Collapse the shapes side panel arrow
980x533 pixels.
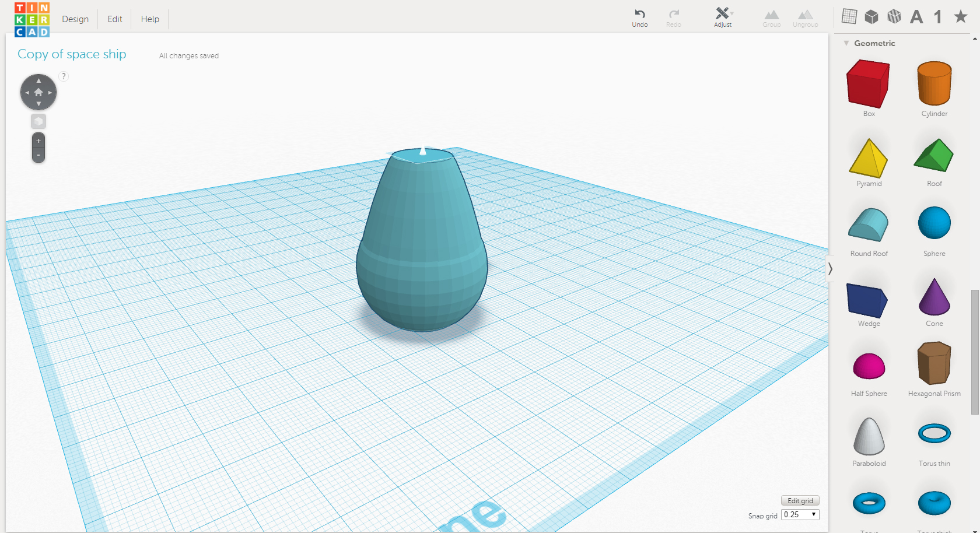(830, 269)
